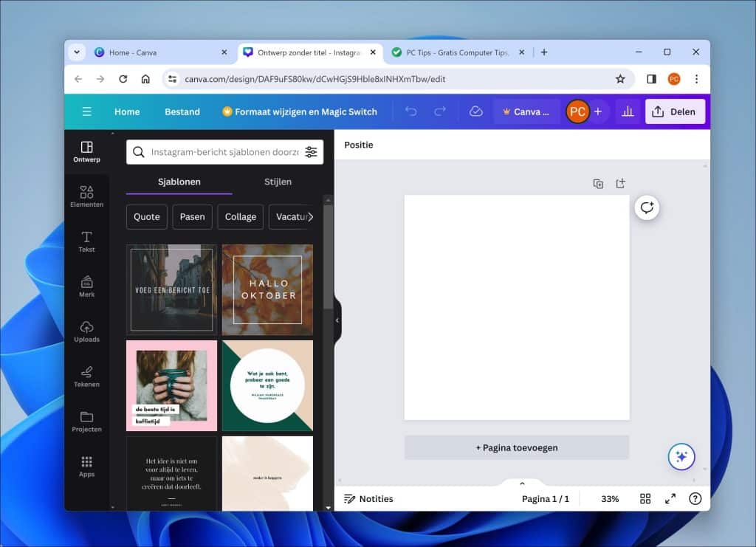Click the undo arrow
756x547 pixels.
[410, 111]
